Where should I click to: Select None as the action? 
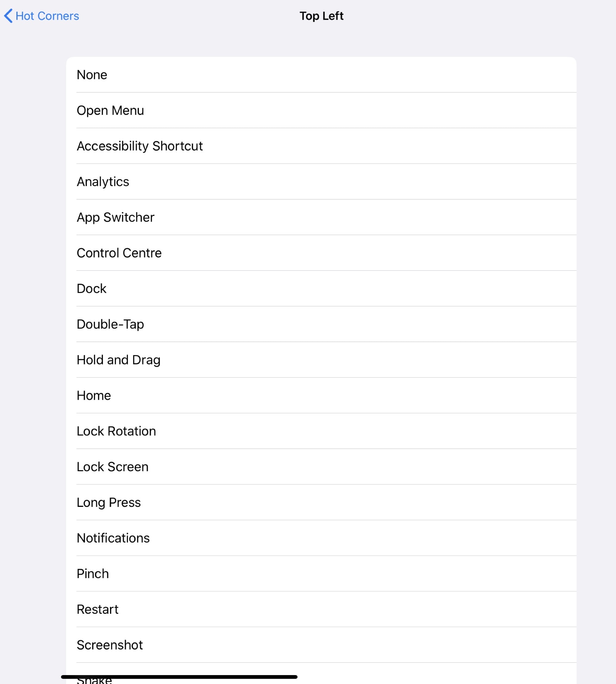coord(92,75)
